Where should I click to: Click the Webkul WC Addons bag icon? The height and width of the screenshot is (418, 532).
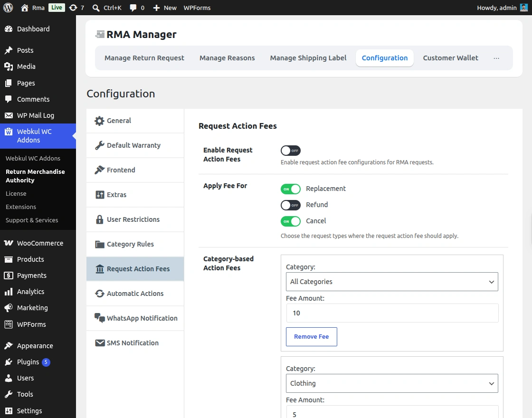click(9, 132)
